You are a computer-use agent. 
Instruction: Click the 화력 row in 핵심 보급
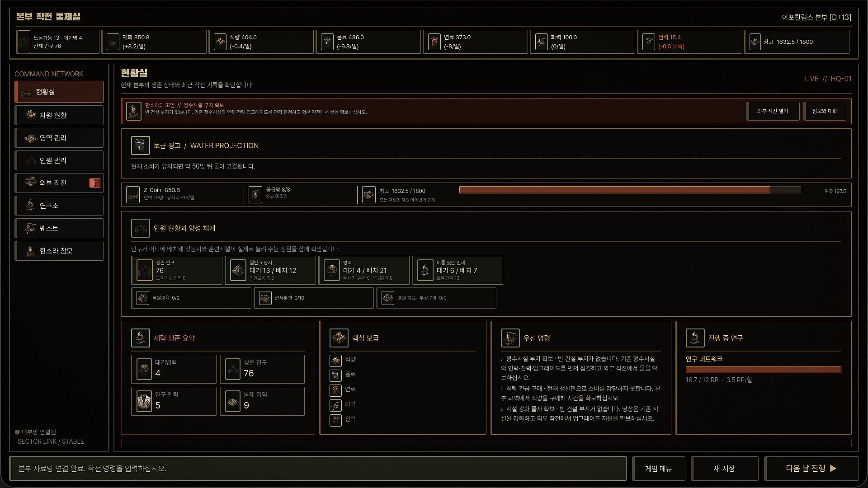(402, 404)
